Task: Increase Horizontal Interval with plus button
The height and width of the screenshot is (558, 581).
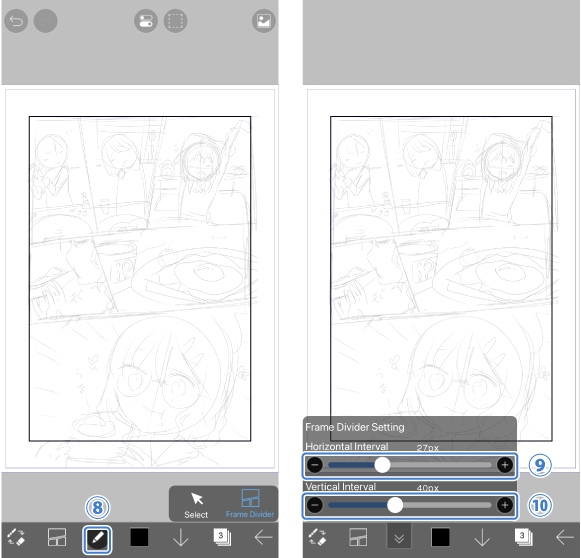Action: [505, 465]
